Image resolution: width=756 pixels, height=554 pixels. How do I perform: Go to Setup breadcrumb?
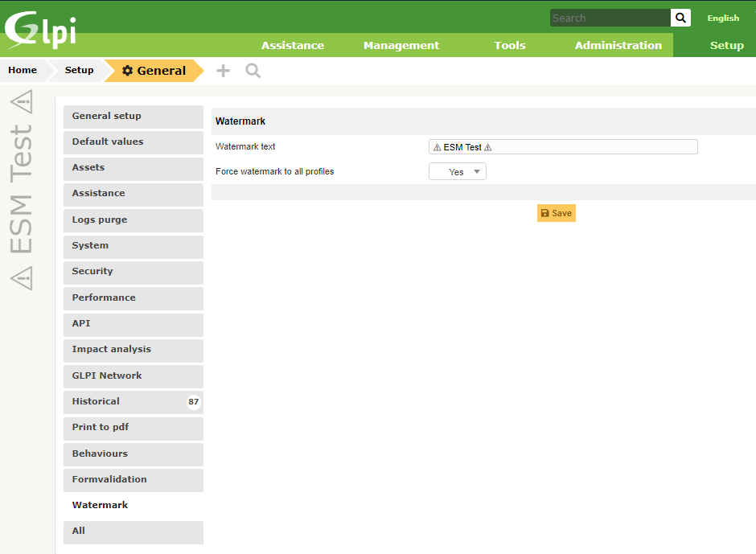tap(79, 71)
